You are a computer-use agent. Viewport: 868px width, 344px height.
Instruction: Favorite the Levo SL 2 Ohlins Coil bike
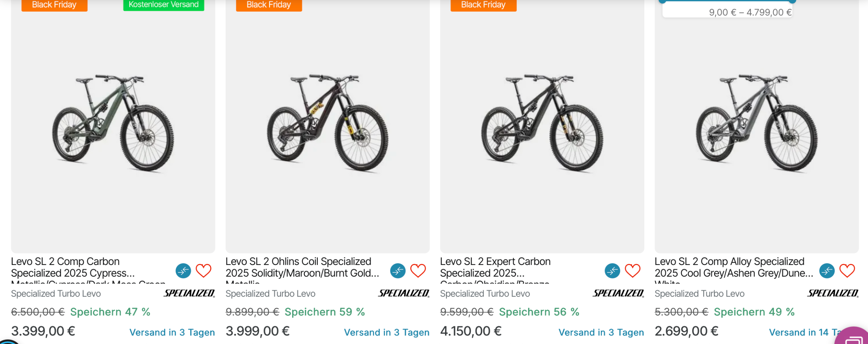click(418, 271)
